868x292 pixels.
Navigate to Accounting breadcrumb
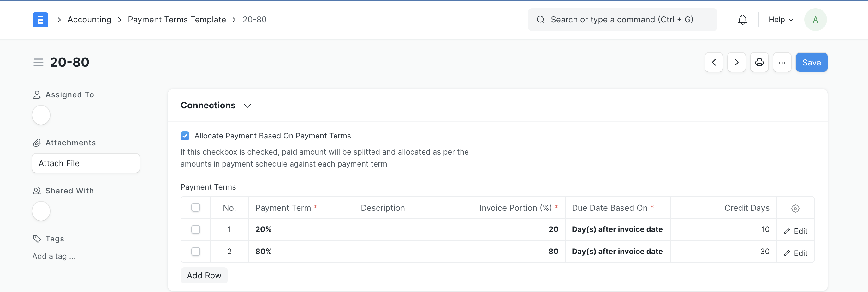[x=89, y=20]
